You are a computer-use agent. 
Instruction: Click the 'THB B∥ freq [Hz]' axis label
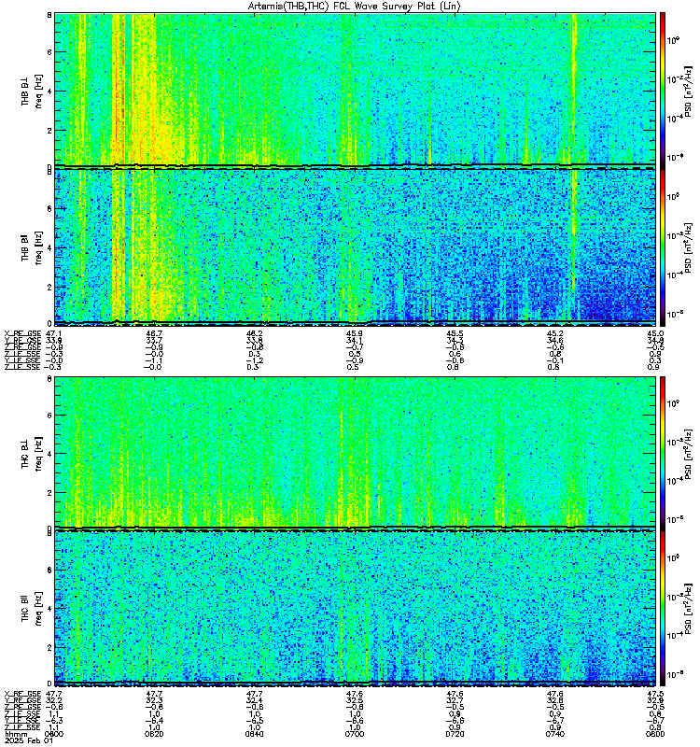pyautogui.click(x=32, y=247)
